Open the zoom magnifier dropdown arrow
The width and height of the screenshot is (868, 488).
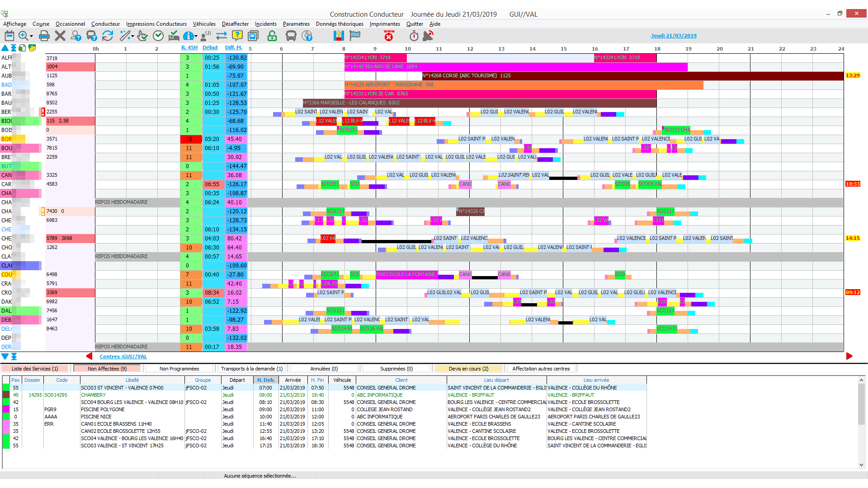pos(31,36)
